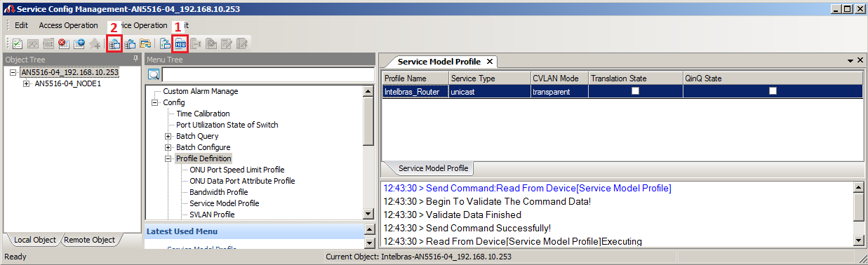Click the greyed chart icon in the toolbar
Image resolution: width=868 pixels, height=265 pixels.
click(x=33, y=43)
